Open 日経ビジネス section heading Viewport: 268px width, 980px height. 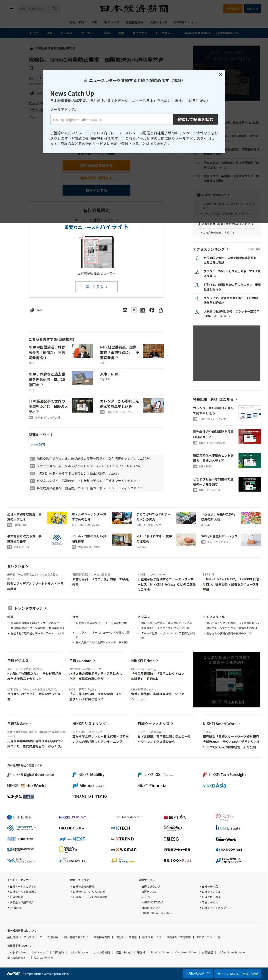20,660
